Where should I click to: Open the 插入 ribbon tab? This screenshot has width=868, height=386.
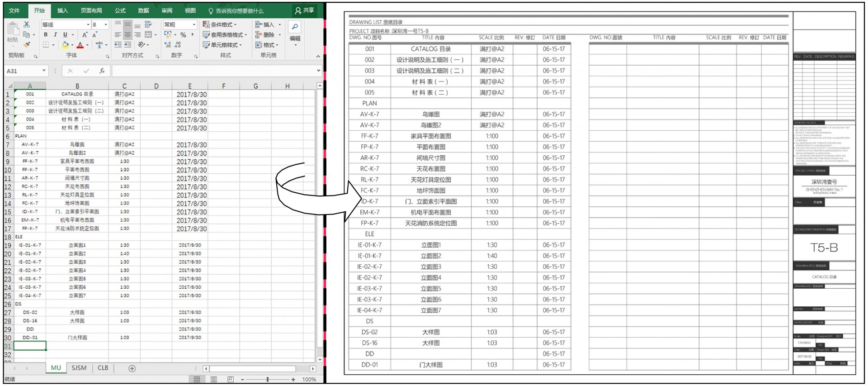point(62,11)
